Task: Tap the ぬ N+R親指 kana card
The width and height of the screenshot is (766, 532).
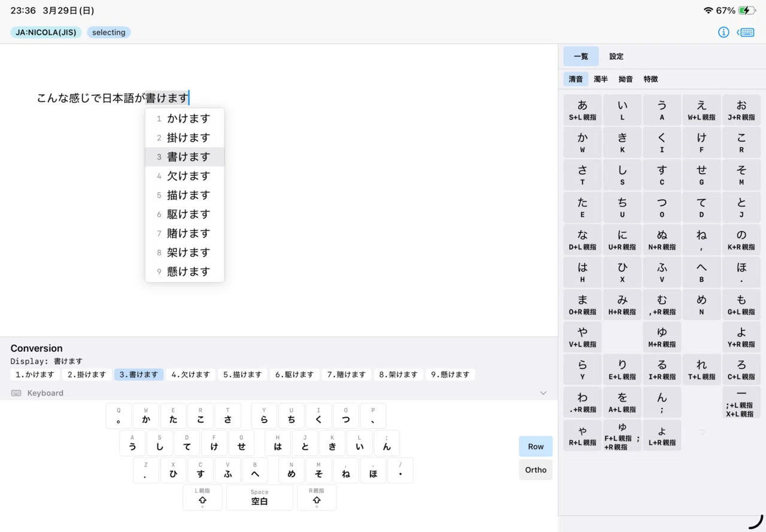Action: pos(662,240)
